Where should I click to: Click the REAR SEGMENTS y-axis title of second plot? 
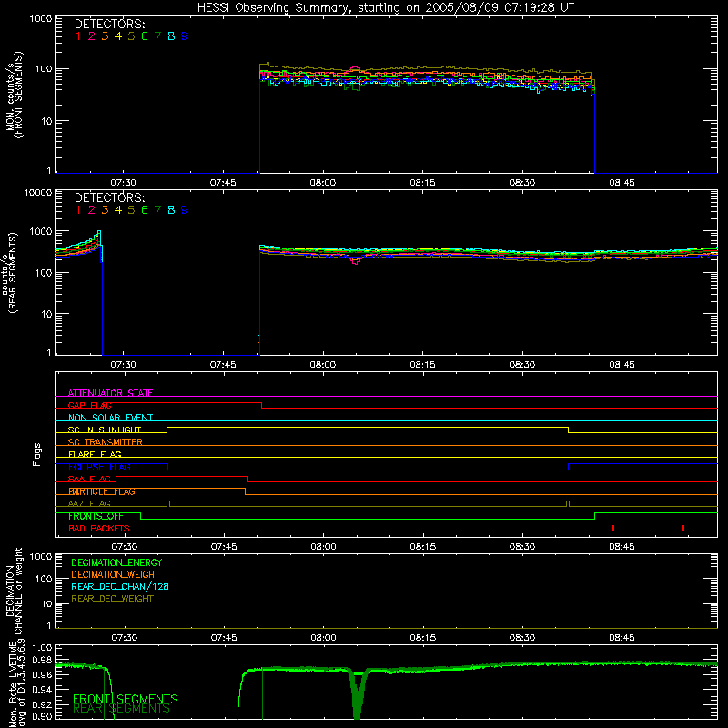point(11,272)
